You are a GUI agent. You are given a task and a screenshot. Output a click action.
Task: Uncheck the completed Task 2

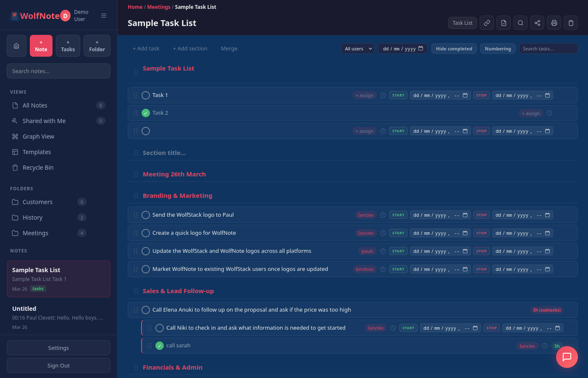coord(146,113)
